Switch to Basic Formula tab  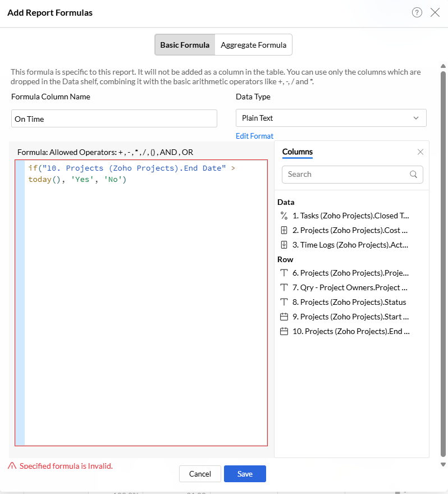tap(185, 45)
